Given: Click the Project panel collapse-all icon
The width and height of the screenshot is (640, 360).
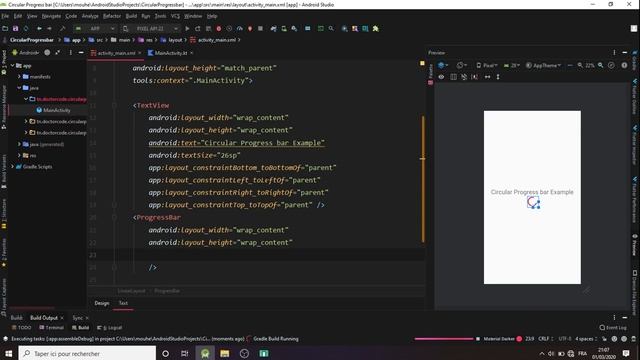Looking at the screenshot, I should pyautogui.click(x=58, y=53).
